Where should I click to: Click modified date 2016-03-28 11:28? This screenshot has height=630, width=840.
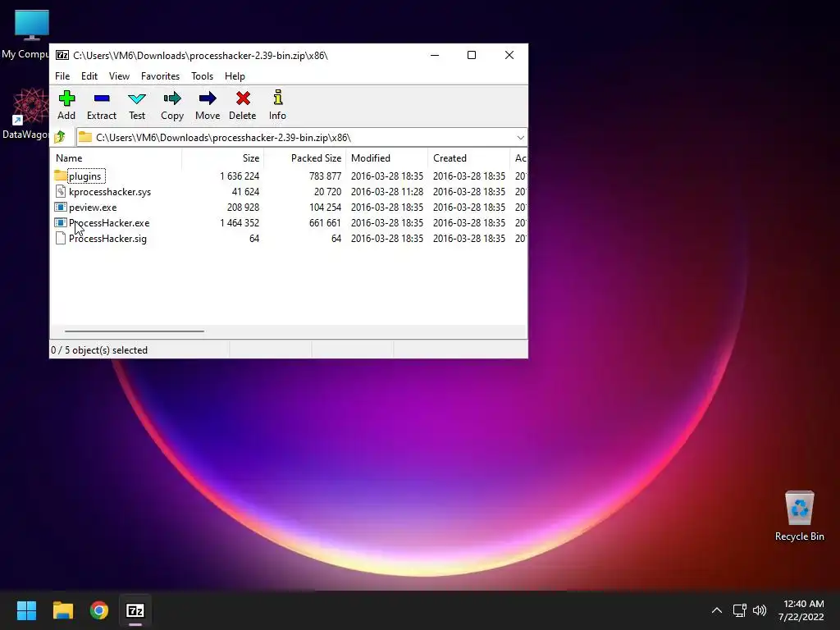(x=387, y=192)
